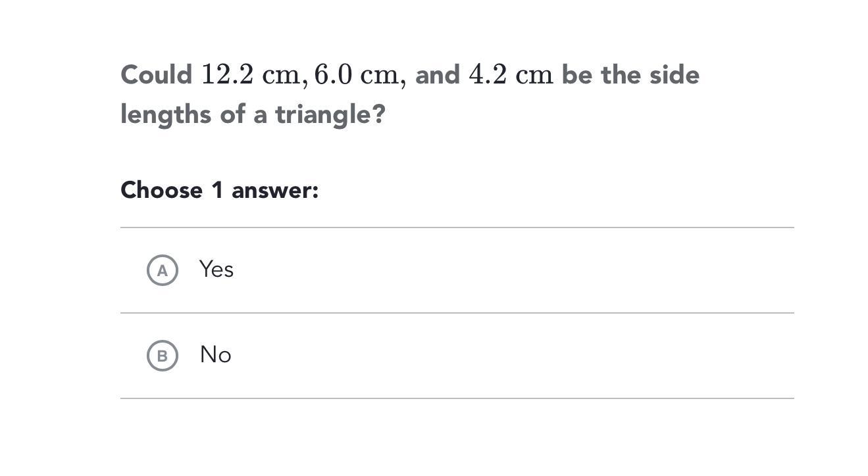Click the "No" answer label
The width and height of the screenshot is (868, 476).
pyautogui.click(x=216, y=355)
